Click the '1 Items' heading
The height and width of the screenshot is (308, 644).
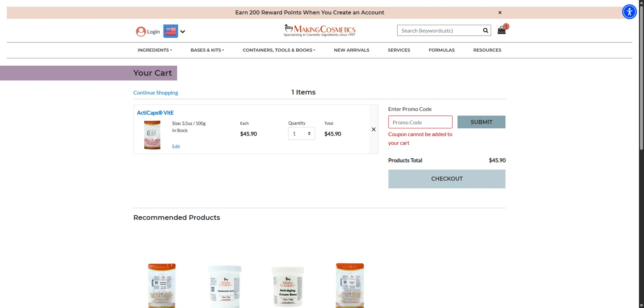[304, 92]
